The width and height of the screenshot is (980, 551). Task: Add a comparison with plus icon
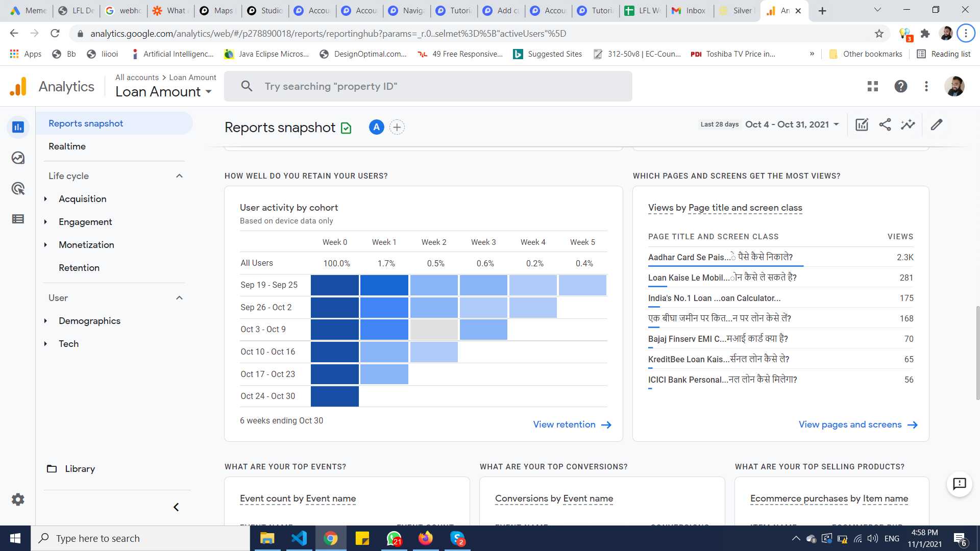[397, 127]
